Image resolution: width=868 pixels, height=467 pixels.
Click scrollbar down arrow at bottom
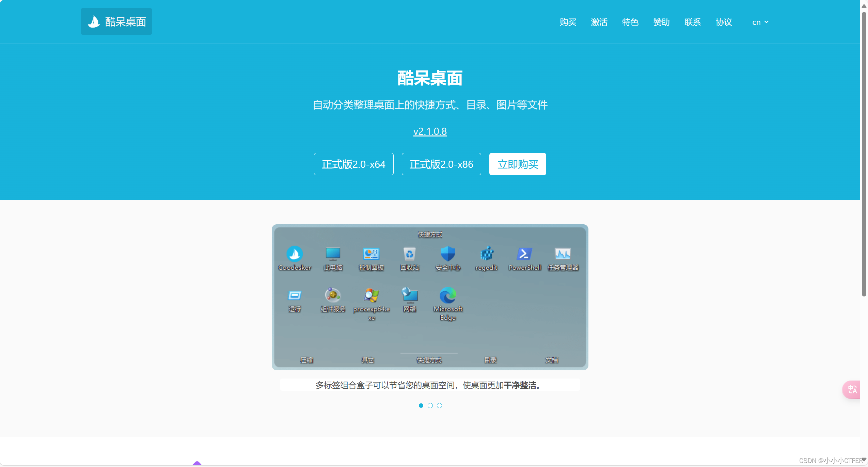click(x=864, y=459)
